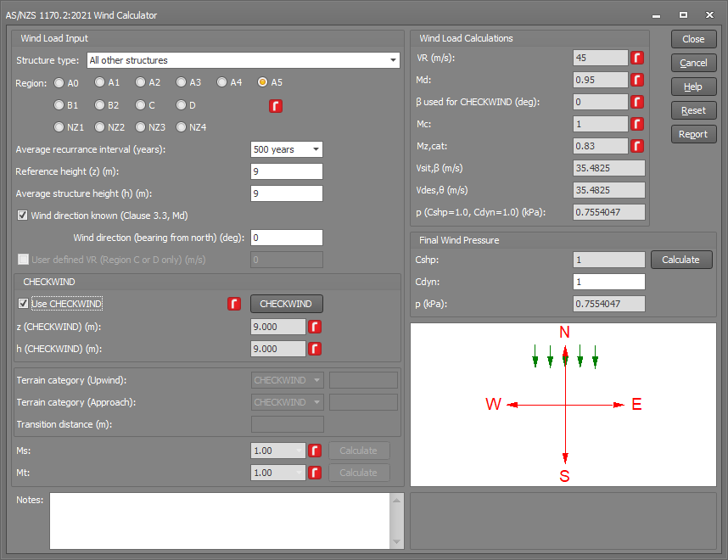
Task: Open the red reference icon for Md
Action: 637,80
